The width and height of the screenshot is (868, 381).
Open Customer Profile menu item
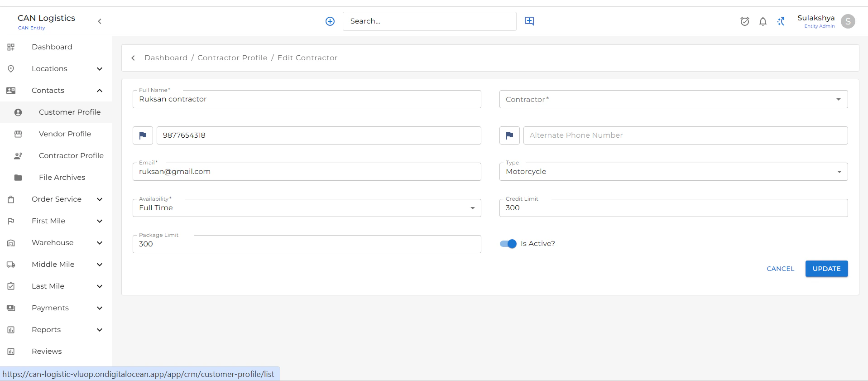[56, 112]
